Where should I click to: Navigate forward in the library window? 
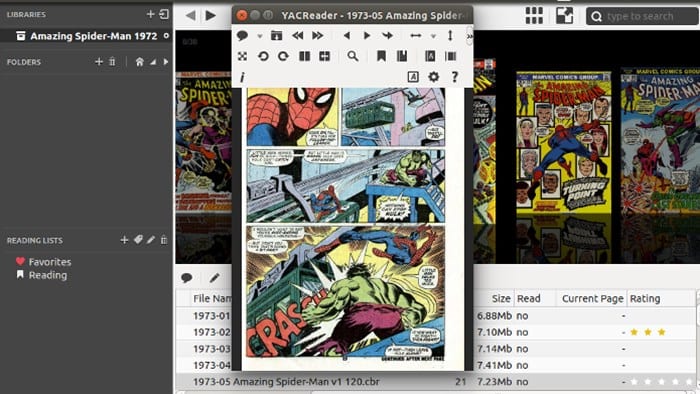click(x=210, y=16)
